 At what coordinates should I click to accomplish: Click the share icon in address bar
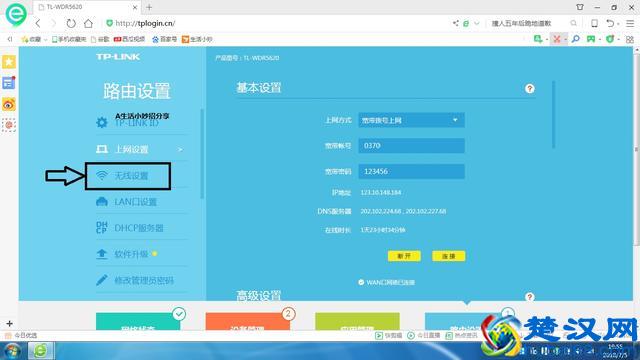pos(456,23)
